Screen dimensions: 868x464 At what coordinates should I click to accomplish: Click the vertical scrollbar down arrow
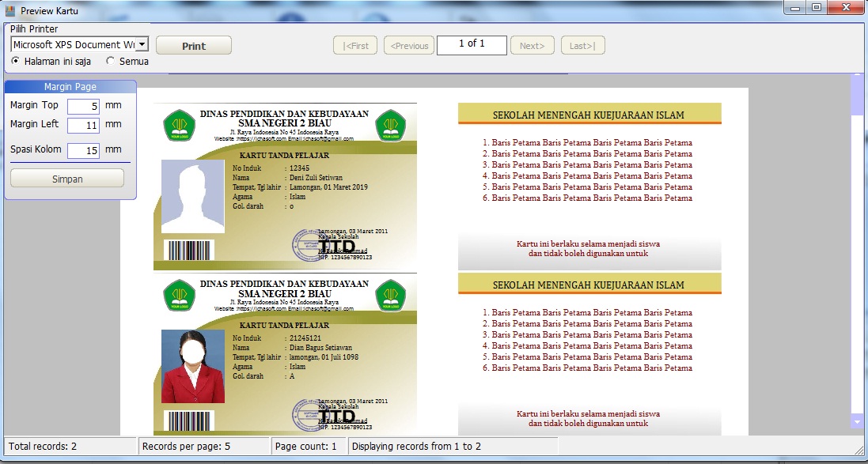coord(856,424)
